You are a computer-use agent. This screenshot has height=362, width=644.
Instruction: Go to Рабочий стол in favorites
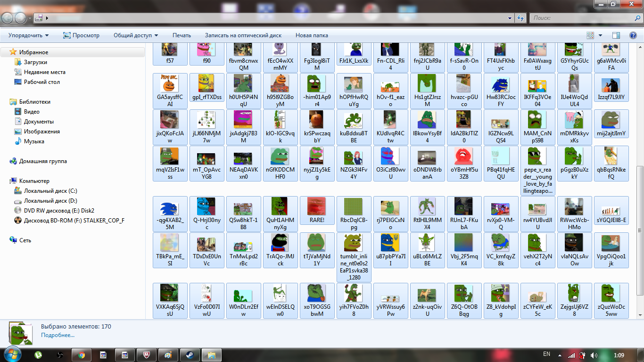(42, 82)
